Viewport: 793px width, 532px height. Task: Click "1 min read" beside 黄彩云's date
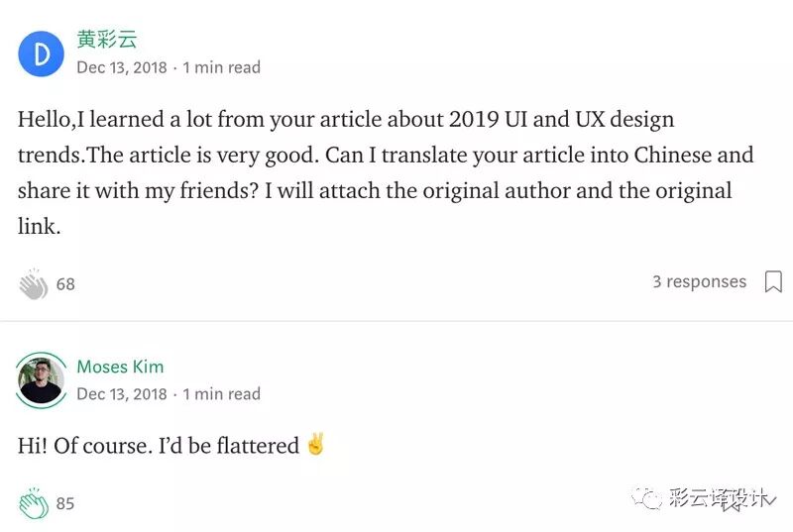click(x=222, y=67)
